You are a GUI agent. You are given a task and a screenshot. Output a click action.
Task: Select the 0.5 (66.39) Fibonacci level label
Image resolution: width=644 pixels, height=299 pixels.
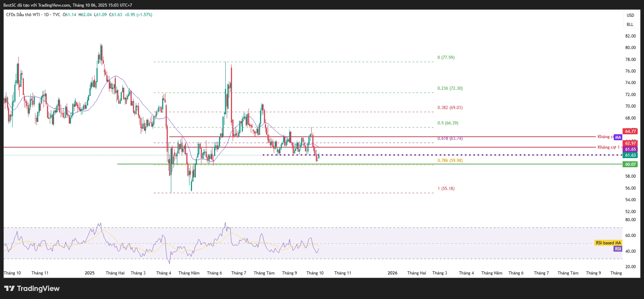pyautogui.click(x=447, y=123)
